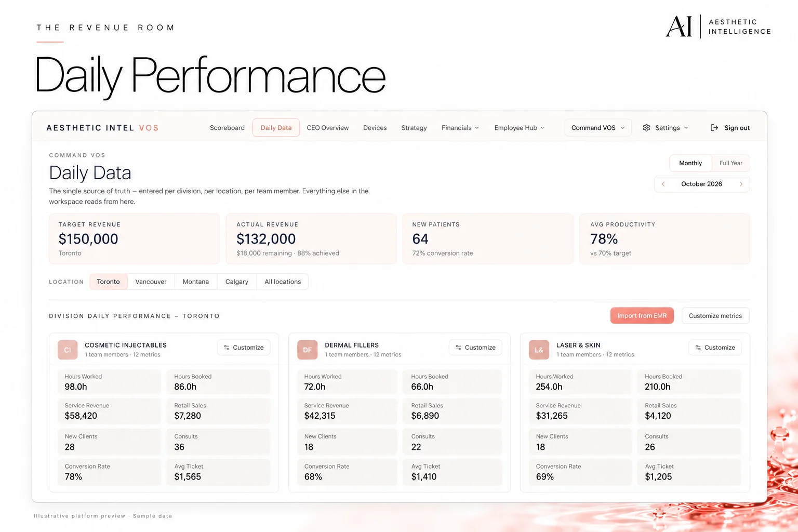Click Cosmetic Injectables Hours Worked 98.0h

(x=109, y=382)
